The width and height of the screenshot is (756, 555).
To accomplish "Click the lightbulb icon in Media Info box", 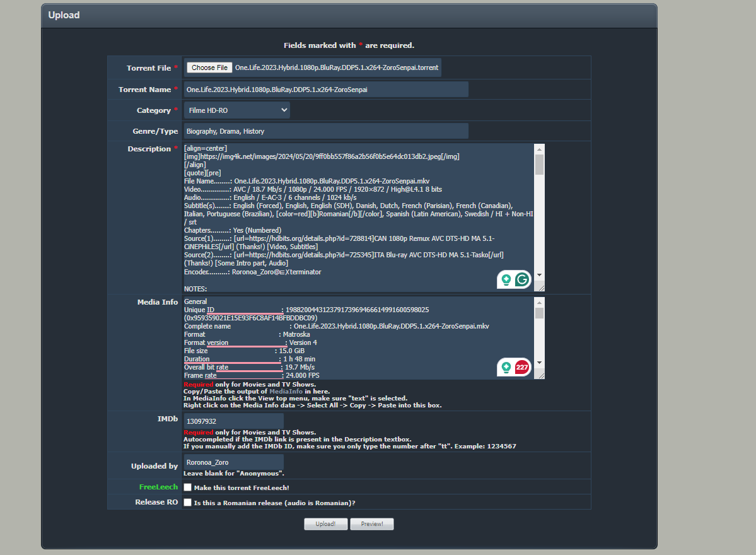I will [506, 366].
